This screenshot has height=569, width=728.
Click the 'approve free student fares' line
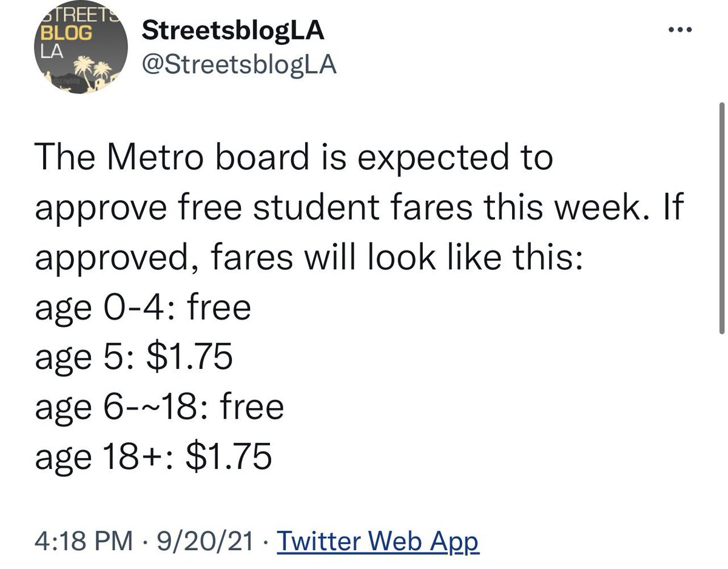tap(359, 209)
